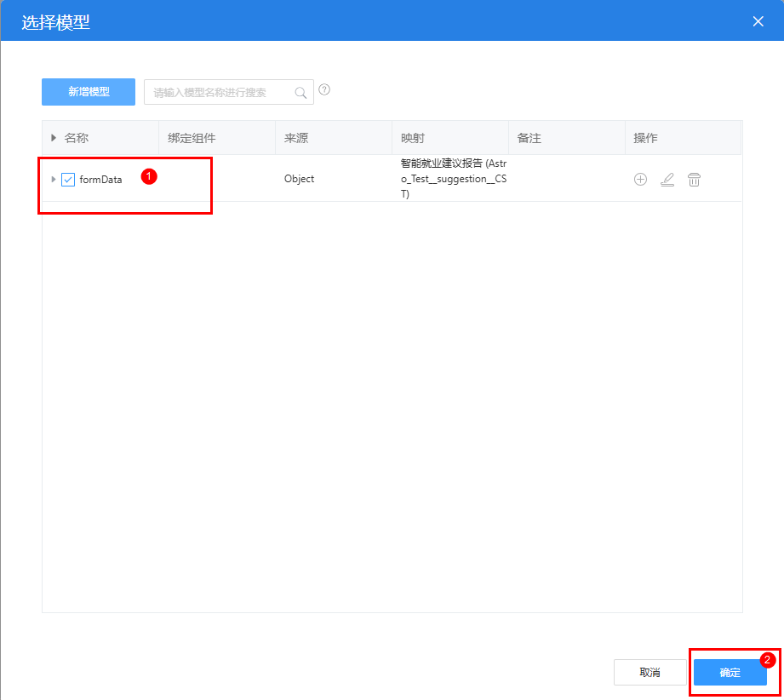The height and width of the screenshot is (700, 784).
Task: Expand all rows via 名称 header arrow
Action: click(54, 138)
